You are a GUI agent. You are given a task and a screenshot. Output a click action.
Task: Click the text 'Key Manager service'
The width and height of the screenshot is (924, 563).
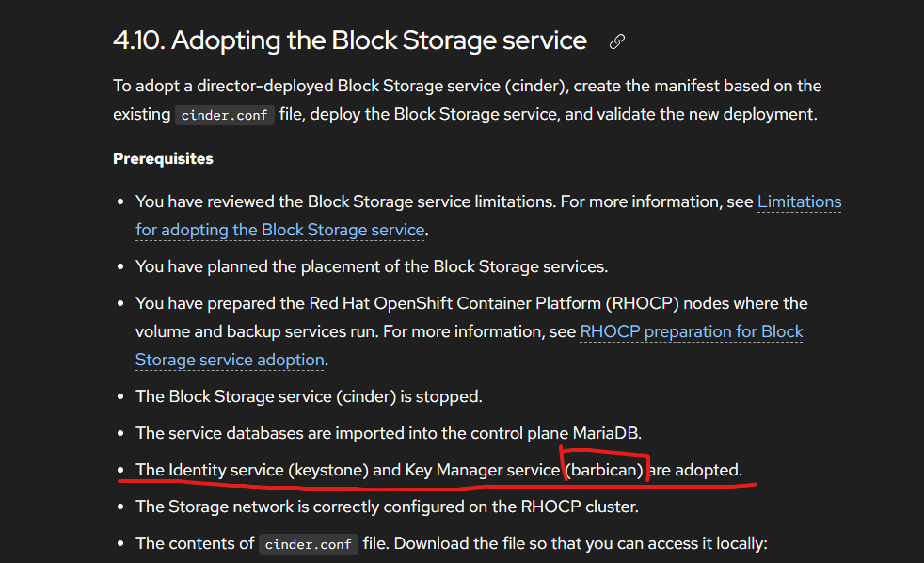[482, 470]
